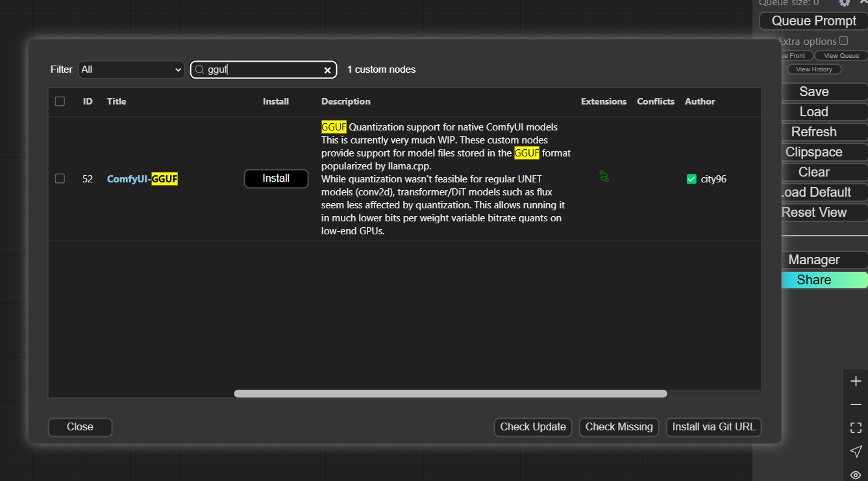This screenshot has height=481, width=868.
Task: Click the paper plane navigation icon
Action: pos(856,451)
